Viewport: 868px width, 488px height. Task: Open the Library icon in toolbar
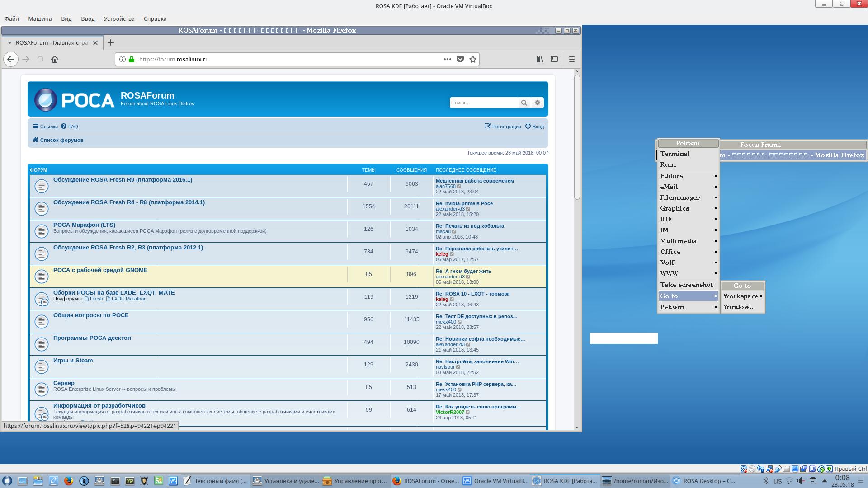coord(540,59)
